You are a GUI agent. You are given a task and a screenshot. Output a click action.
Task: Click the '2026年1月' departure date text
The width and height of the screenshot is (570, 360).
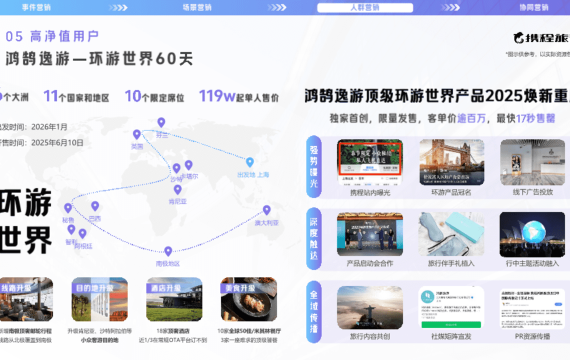coord(49,127)
